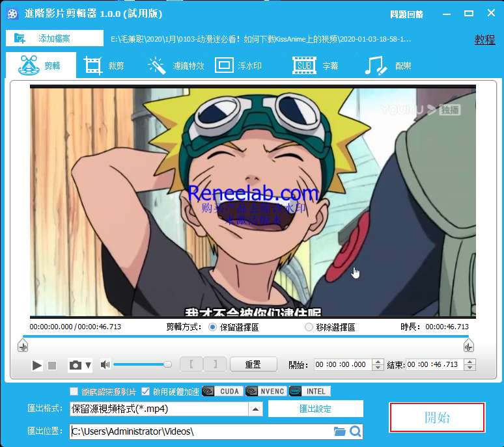The image size is (504, 447).
Task: Open the 裁剪 crop tab
Action: pyautogui.click(x=104, y=66)
